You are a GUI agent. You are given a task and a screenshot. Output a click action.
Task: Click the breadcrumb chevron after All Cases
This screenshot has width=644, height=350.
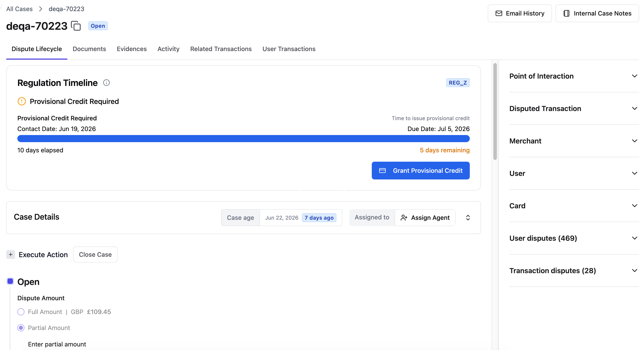(40, 9)
